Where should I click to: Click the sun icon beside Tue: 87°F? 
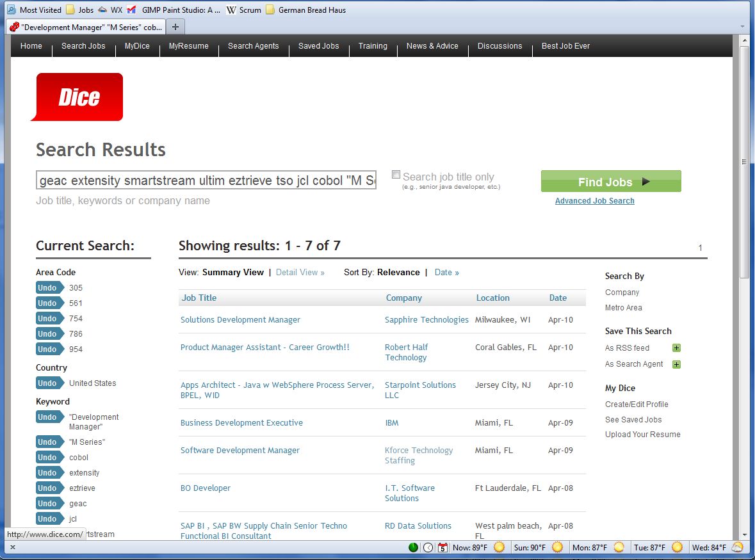click(677, 547)
